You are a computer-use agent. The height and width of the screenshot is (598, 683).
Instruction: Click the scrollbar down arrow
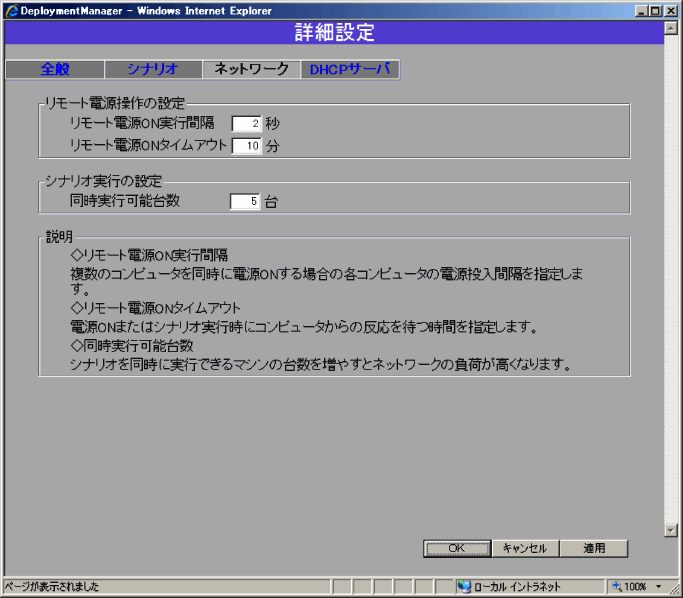671,530
